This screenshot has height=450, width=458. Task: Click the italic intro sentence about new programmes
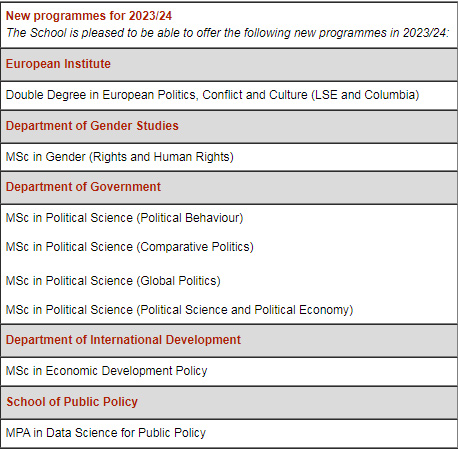click(228, 33)
